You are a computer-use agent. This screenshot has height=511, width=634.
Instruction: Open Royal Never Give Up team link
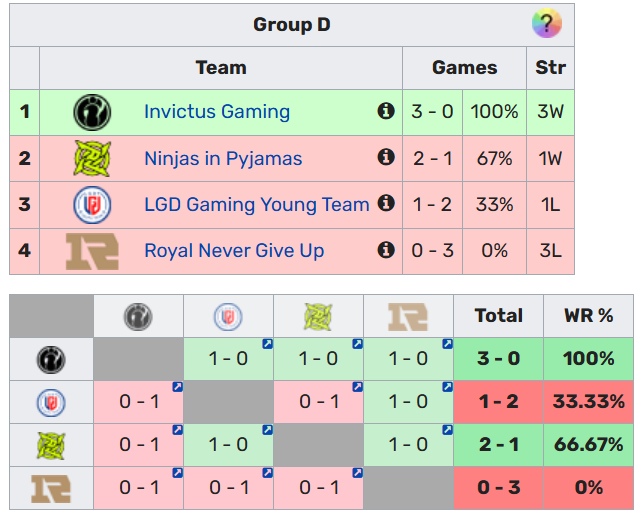(x=234, y=250)
